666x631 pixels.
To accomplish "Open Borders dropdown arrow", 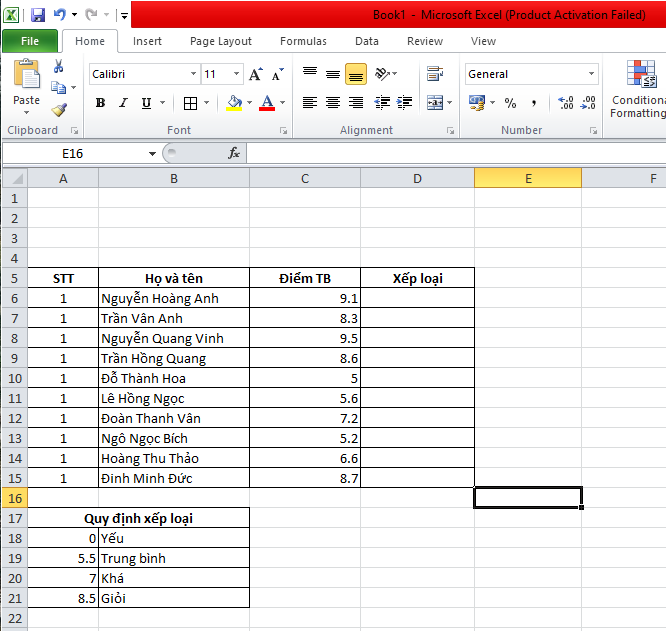I will pyautogui.click(x=206, y=103).
